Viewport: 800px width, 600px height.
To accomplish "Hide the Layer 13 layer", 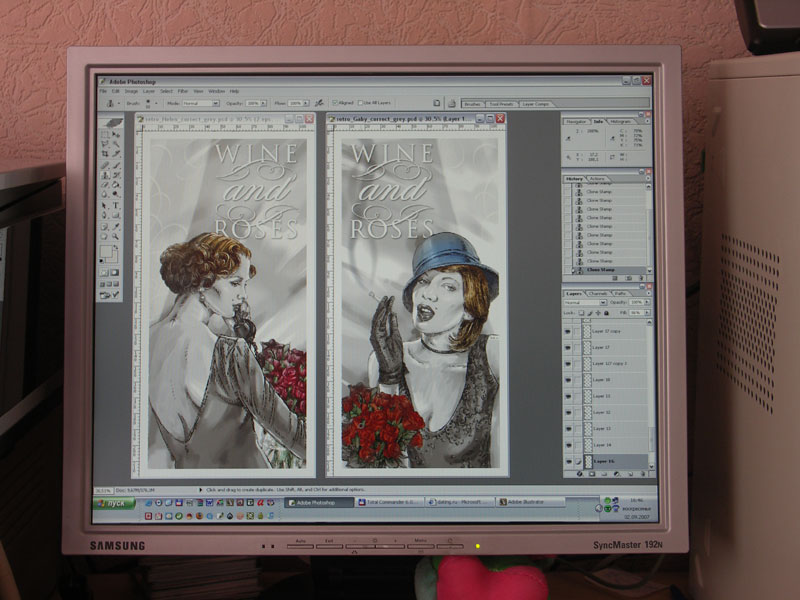I will 568,429.
